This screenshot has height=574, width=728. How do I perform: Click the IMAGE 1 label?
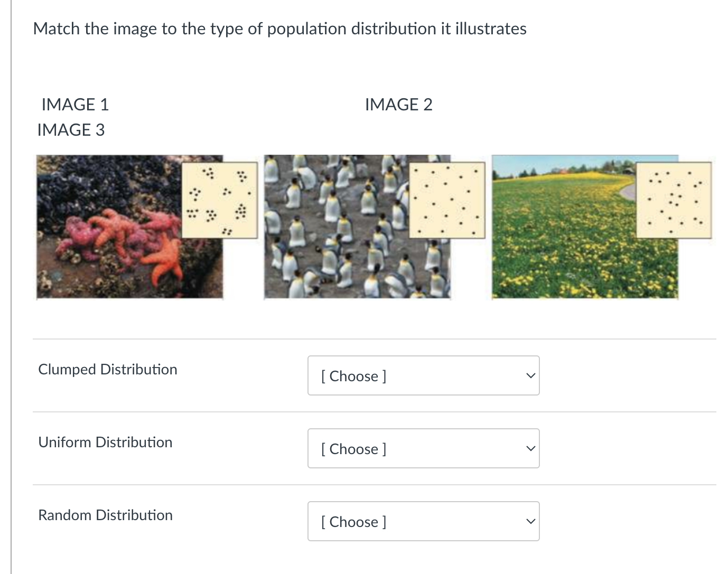pyautogui.click(x=75, y=104)
